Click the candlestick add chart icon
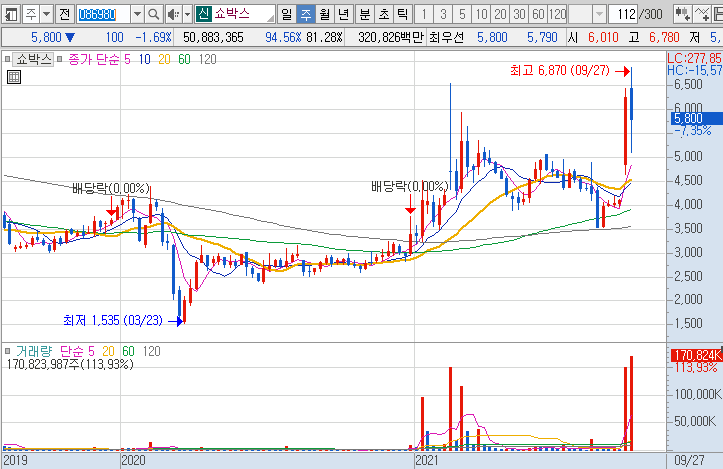Image resolution: width=723 pixels, height=469 pixels. pyautogui.click(x=682, y=14)
